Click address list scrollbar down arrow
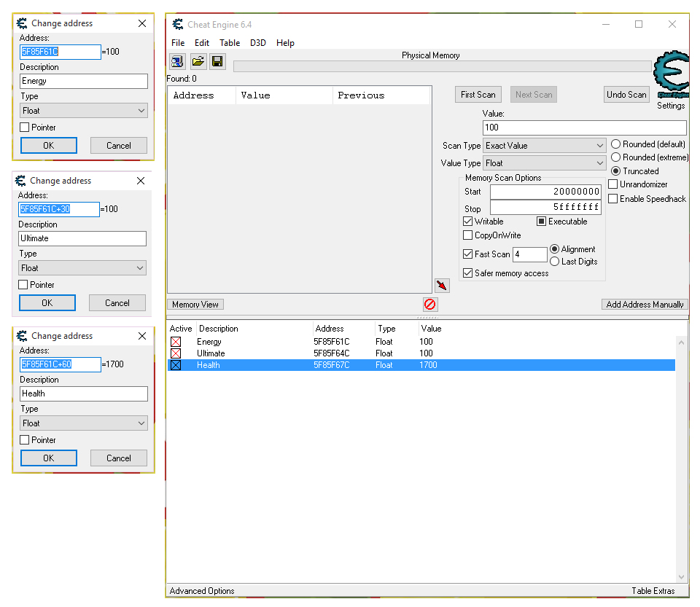This screenshot has width=700, height=607. [681, 576]
